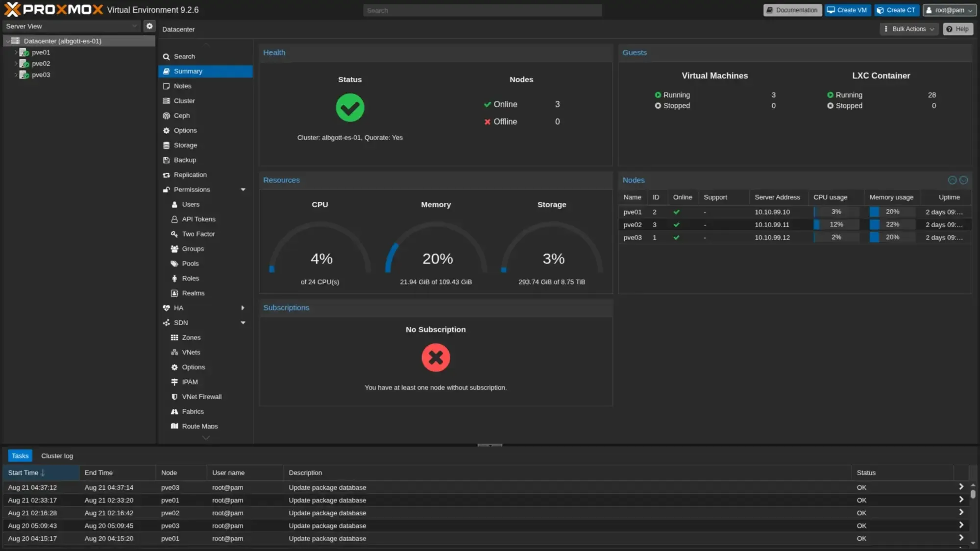Screen dimensions: 980x551
Task: Click the Help button
Action: tap(957, 29)
